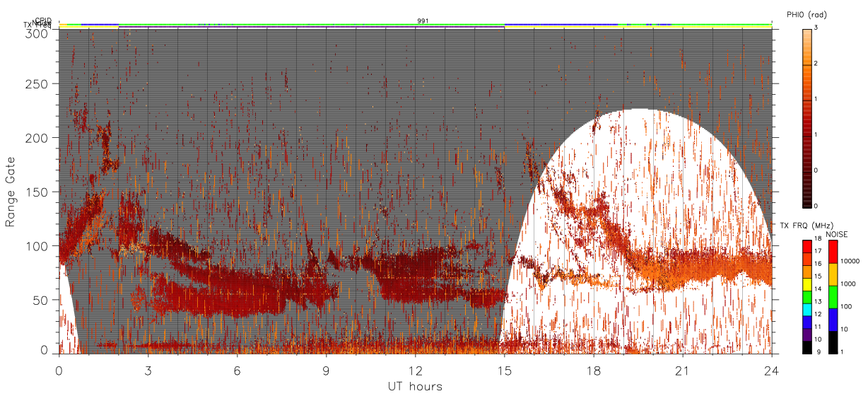Pick the red swatch in TX FRQ legend
Image resolution: width=868 pixels, height=401 pixels.
click(x=807, y=245)
